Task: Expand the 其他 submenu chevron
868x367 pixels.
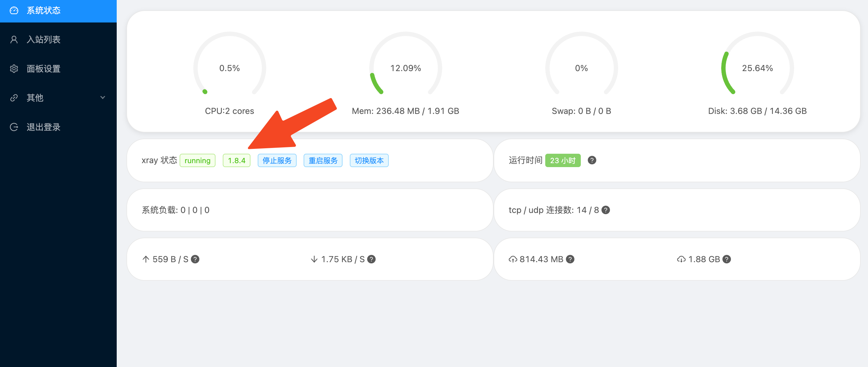Action: click(103, 98)
